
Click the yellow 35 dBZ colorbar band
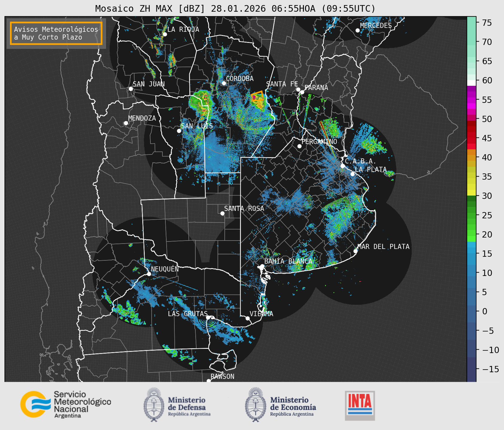click(x=471, y=177)
